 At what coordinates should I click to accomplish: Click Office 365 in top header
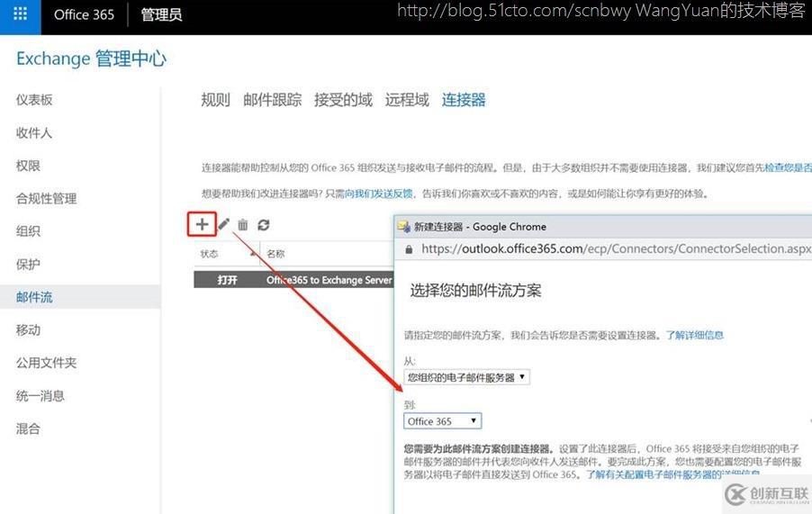tap(84, 14)
